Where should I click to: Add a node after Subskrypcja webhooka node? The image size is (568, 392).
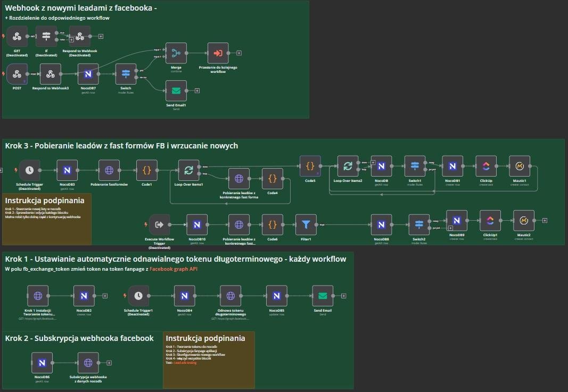[109, 363]
